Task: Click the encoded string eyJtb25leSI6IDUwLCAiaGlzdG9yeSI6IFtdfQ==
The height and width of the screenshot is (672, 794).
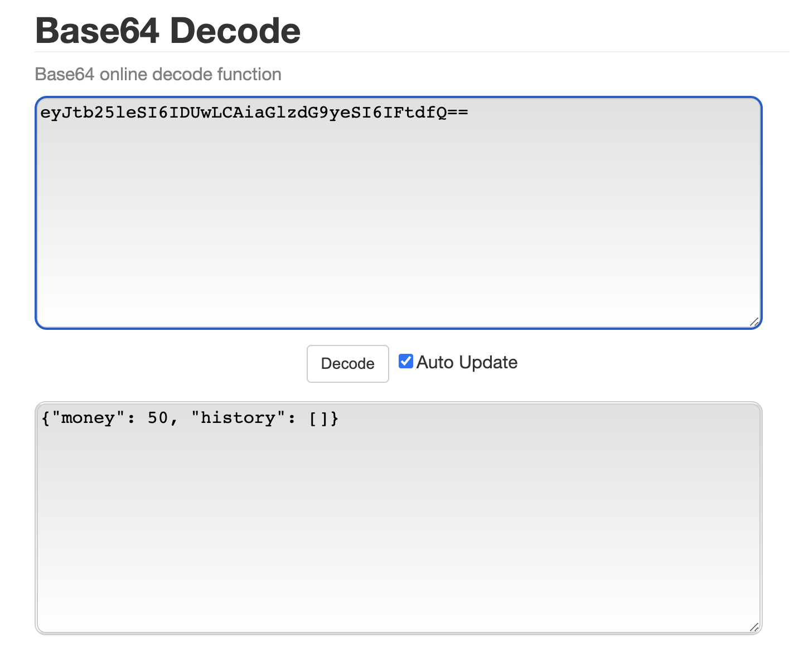Action: (254, 113)
